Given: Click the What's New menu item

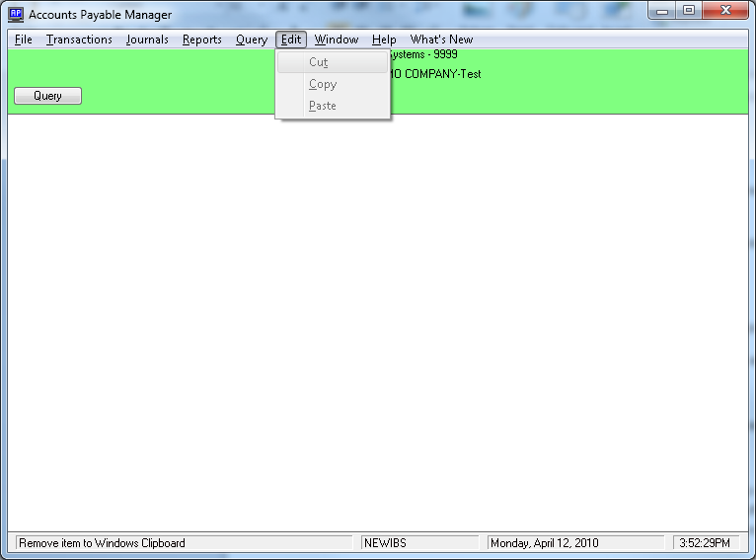Looking at the screenshot, I should coord(441,40).
